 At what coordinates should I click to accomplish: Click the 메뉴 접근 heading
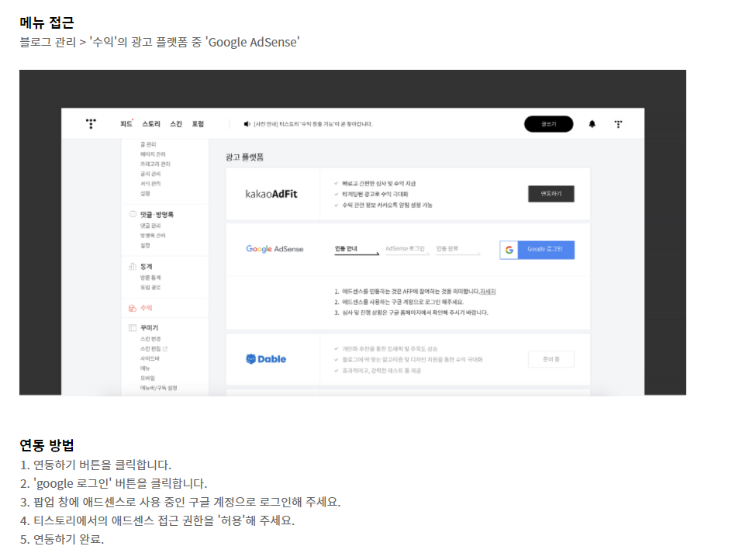coord(47,22)
